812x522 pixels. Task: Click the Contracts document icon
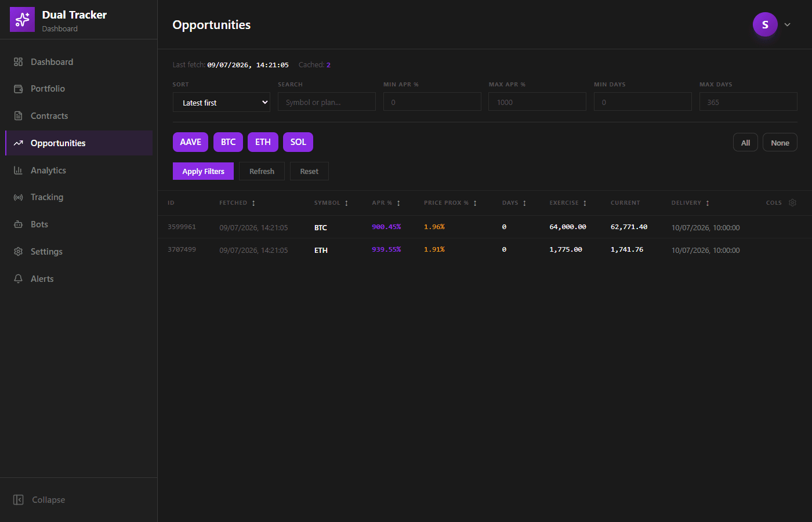point(18,116)
